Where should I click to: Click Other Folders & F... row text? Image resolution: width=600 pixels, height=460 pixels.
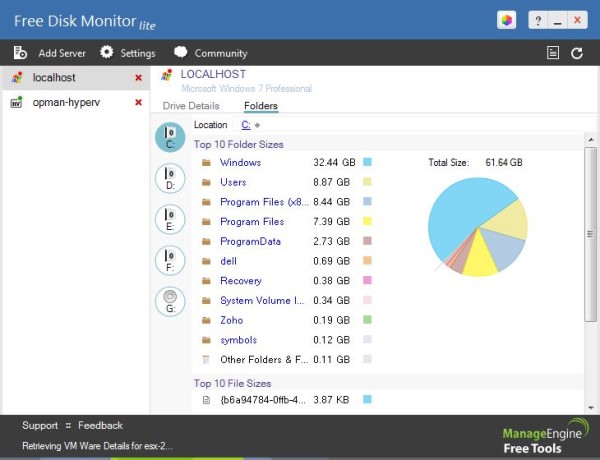264,360
